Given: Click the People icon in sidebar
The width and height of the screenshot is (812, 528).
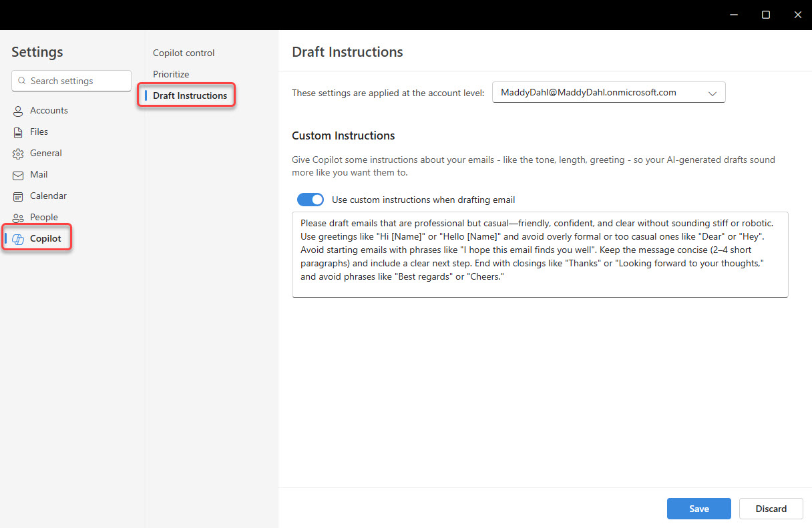Looking at the screenshot, I should coord(18,218).
